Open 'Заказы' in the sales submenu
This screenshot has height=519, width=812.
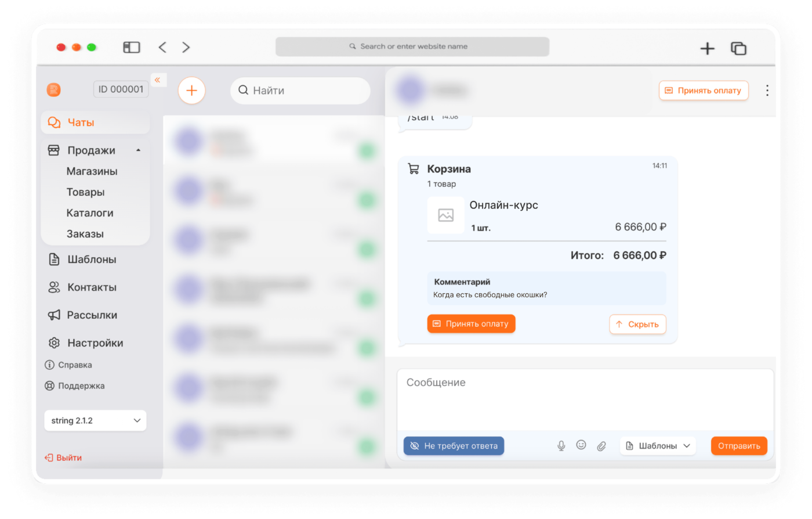tap(85, 234)
